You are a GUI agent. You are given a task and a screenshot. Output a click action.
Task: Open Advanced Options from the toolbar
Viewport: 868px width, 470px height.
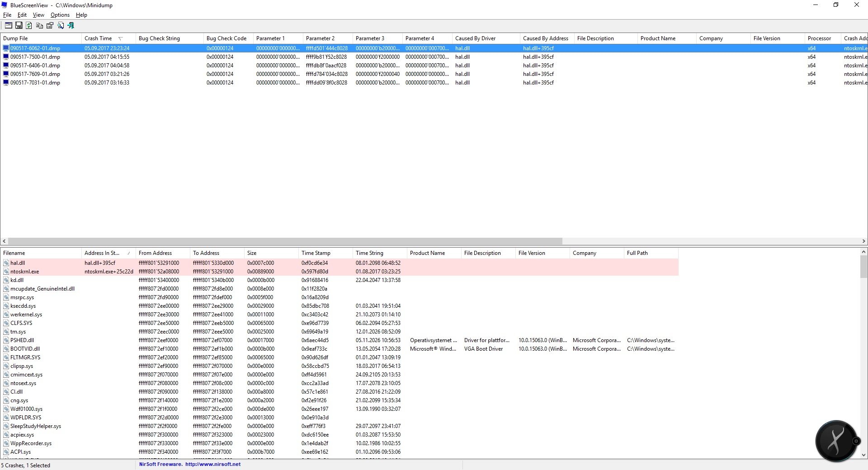9,25
